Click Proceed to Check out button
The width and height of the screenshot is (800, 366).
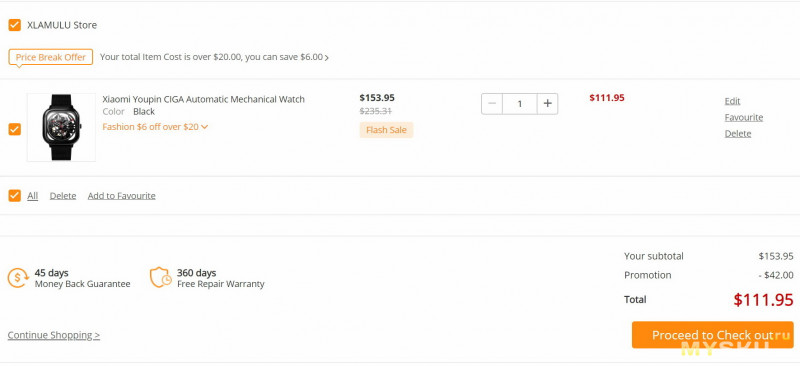[x=712, y=335]
